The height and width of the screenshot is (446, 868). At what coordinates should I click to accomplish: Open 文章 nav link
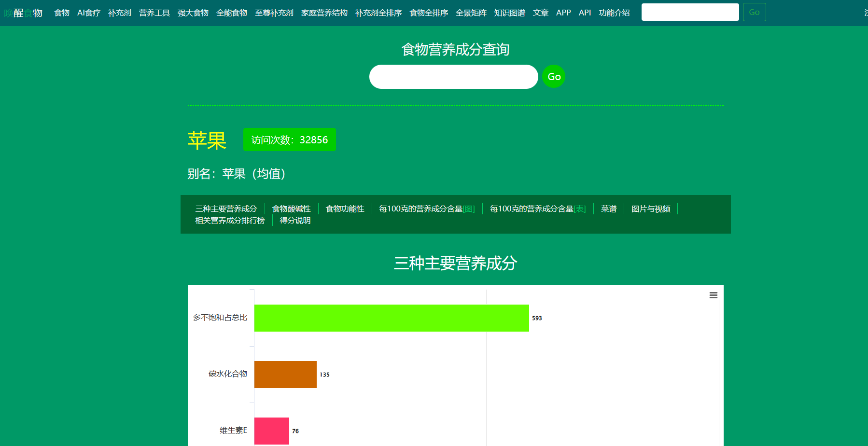point(541,13)
